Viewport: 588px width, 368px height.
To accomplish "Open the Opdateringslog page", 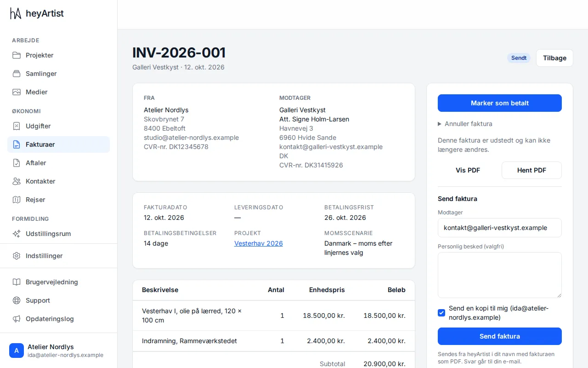I will click(x=59, y=319).
